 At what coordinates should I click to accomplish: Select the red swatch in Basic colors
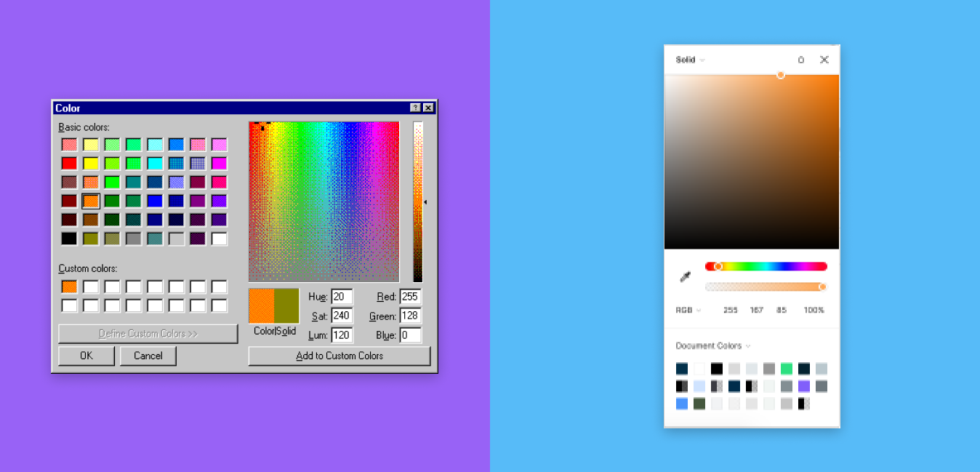(69, 163)
